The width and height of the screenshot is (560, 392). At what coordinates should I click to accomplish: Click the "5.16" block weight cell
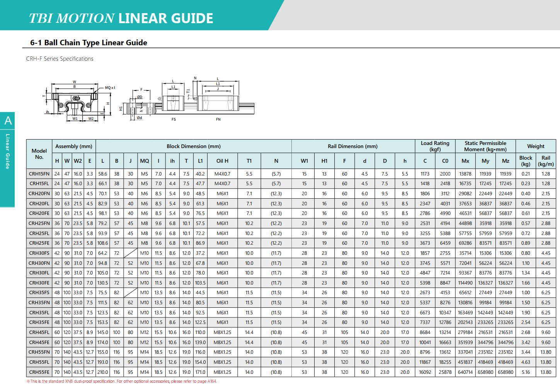[526, 372]
